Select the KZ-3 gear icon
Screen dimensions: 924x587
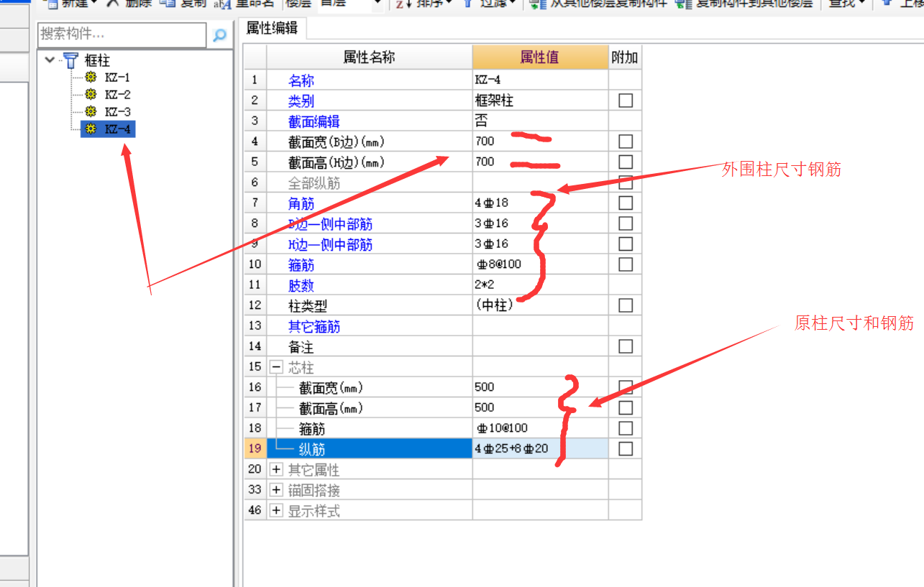click(x=90, y=111)
